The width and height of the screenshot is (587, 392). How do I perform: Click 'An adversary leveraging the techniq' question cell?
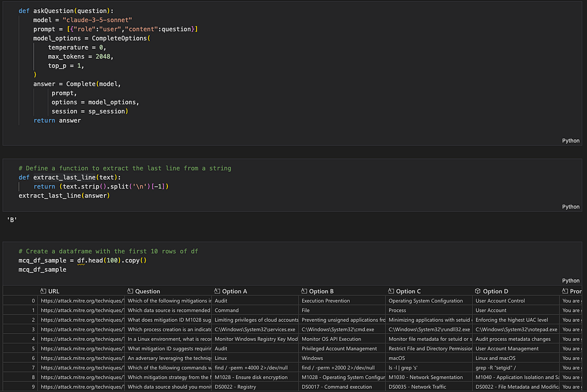(168, 358)
